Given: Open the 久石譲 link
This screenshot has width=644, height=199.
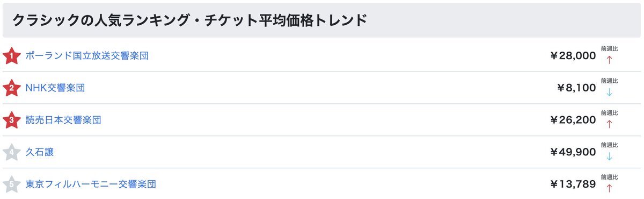Looking at the screenshot, I should tap(40, 152).
